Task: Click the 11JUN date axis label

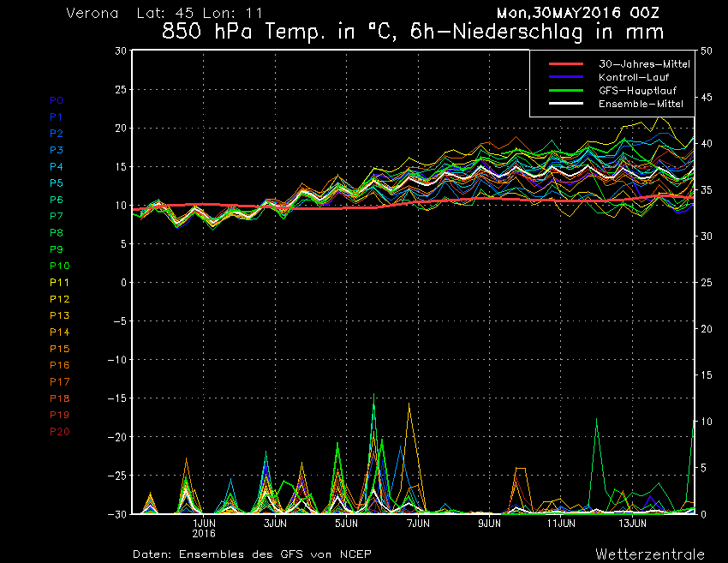Action: tap(561, 524)
